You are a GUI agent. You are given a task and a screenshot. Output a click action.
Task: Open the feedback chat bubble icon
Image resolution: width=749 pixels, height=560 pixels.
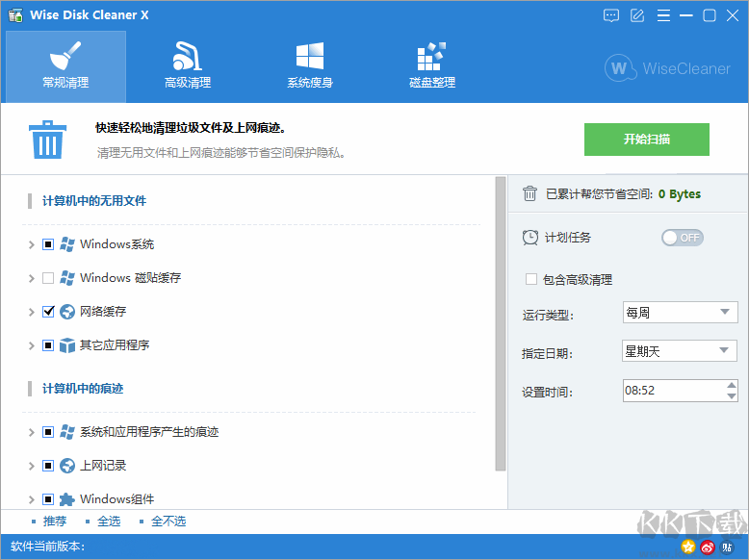point(611,15)
